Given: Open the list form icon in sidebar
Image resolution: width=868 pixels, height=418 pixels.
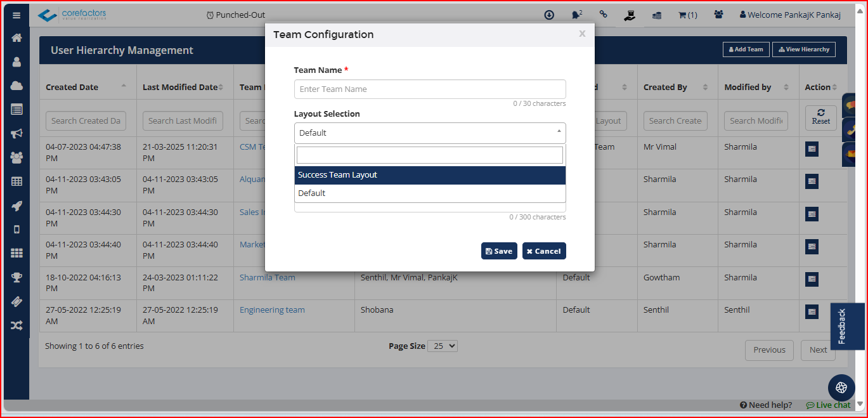Looking at the screenshot, I should [16, 109].
